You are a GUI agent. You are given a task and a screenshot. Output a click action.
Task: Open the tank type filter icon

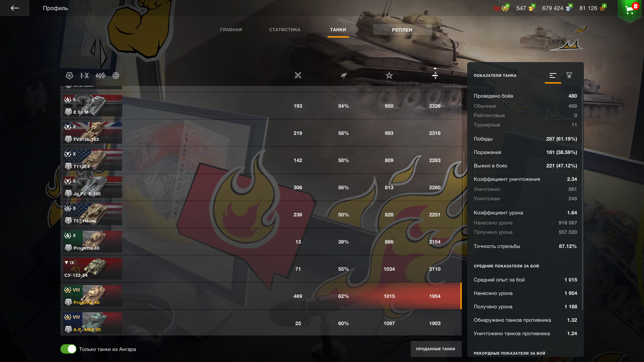(x=101, y=75)
